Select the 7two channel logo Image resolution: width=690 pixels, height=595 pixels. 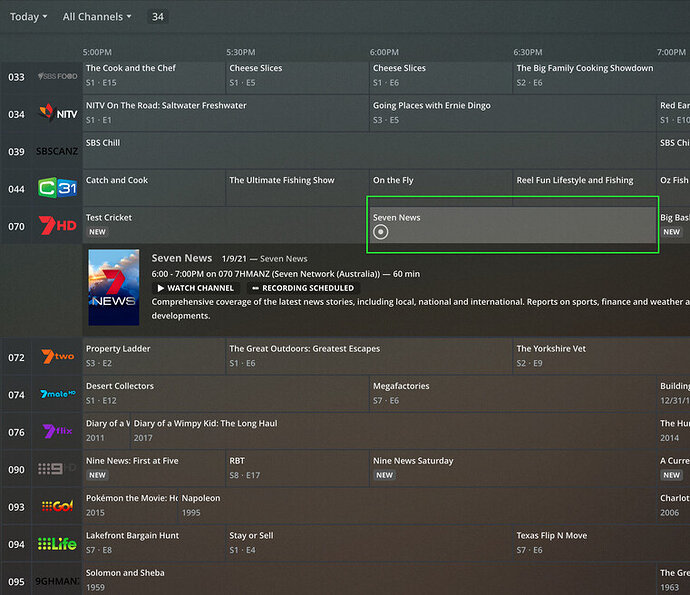coord(58,356)
